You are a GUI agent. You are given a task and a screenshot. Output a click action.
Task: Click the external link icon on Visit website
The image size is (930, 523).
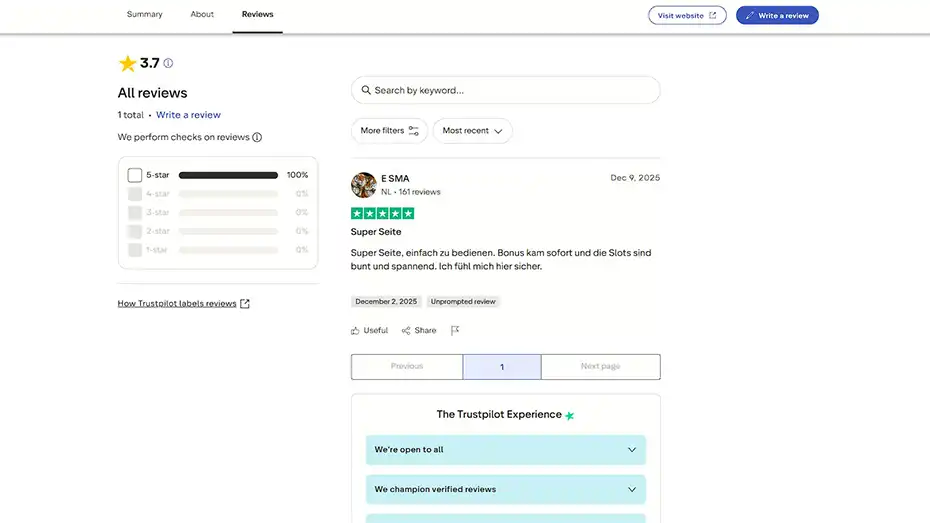point(712,15)
